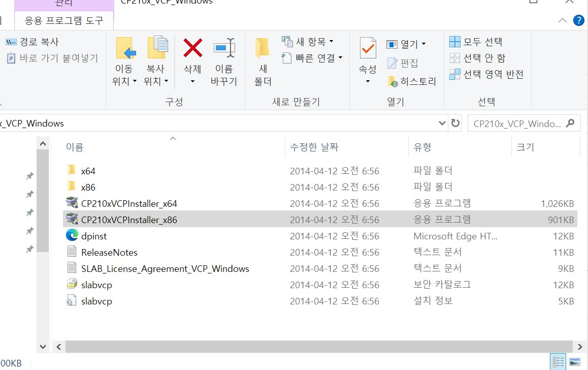
Task: Open the Application Tools (응용 프로그램 도구) tab
Action: [64, 21]
